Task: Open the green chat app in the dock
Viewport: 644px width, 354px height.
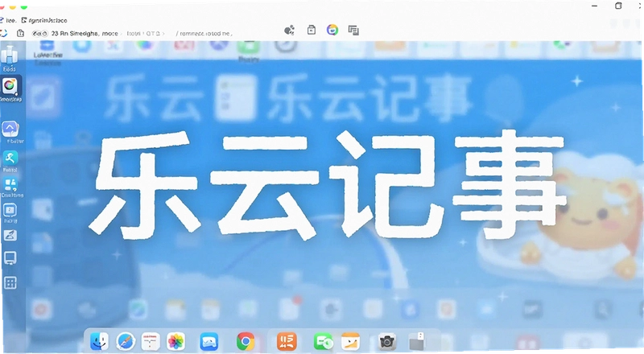Action: click(x=324, y=342)
